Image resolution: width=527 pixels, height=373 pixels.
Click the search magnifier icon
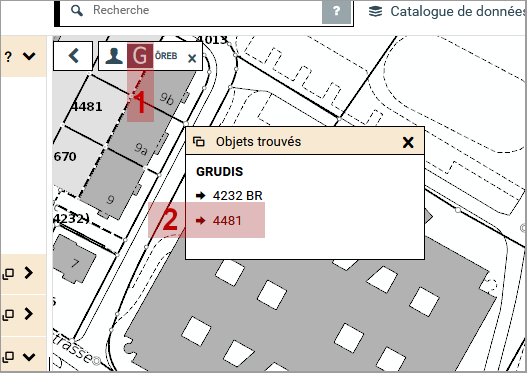click(x=77, y=10)
